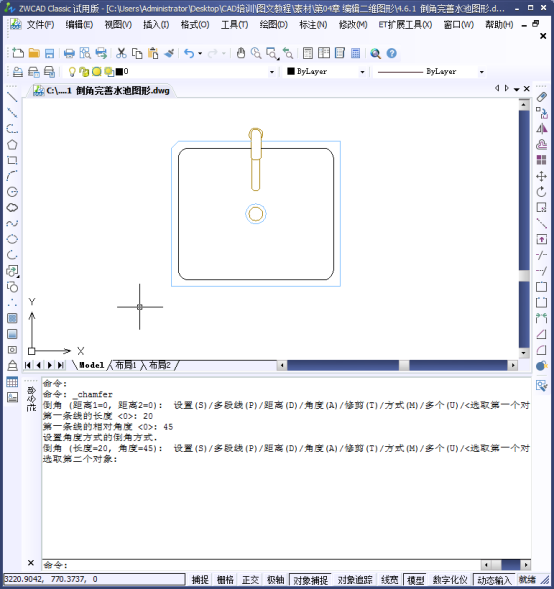Select the Rotate tool
The width and height of the screenshot is (554, 589).
click(541, 192)
